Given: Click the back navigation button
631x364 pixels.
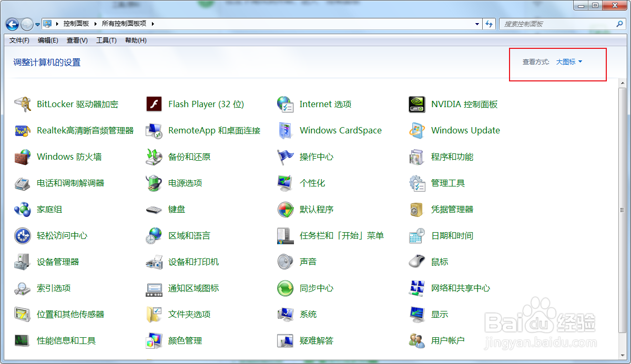Looking at the screenshot, I should point(11,24).
